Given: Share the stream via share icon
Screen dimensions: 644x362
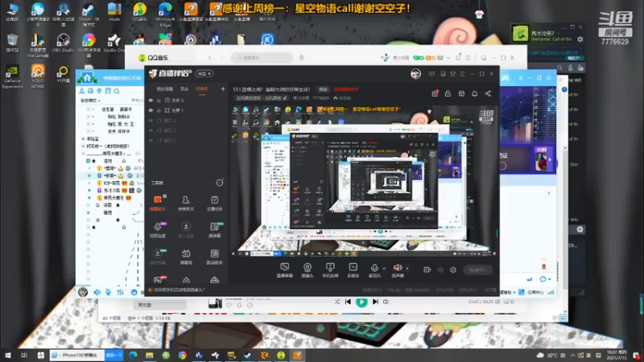Looking at the screenshot, I should click(488, 93).
